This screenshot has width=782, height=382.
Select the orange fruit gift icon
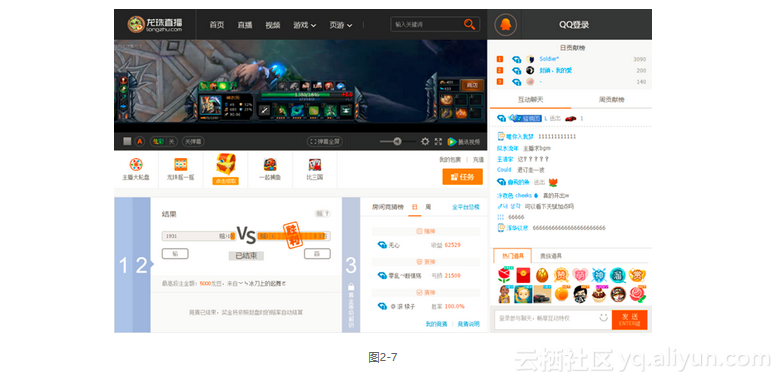click(x=561, y=294)
